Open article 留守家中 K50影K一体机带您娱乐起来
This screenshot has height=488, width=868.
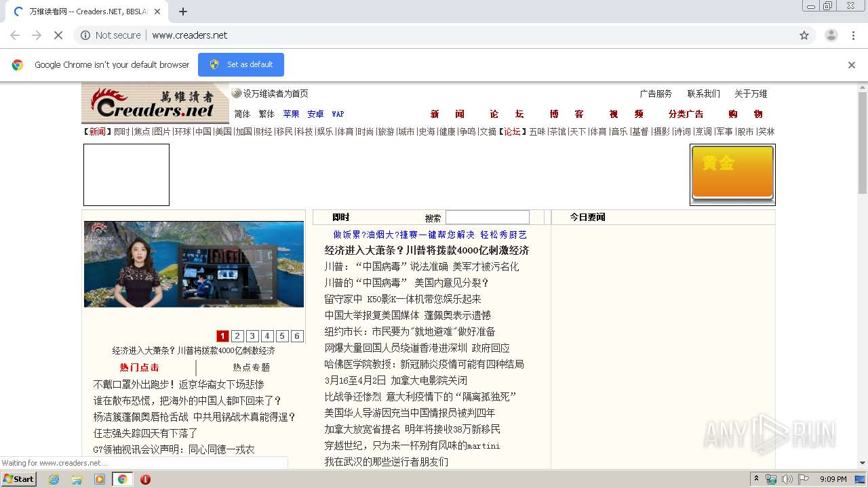403,299
